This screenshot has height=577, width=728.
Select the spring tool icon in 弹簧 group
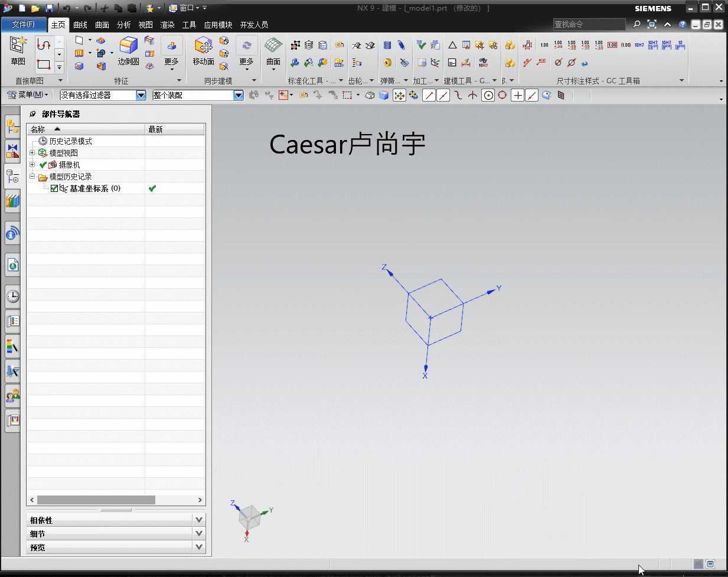tap(387, 45)
